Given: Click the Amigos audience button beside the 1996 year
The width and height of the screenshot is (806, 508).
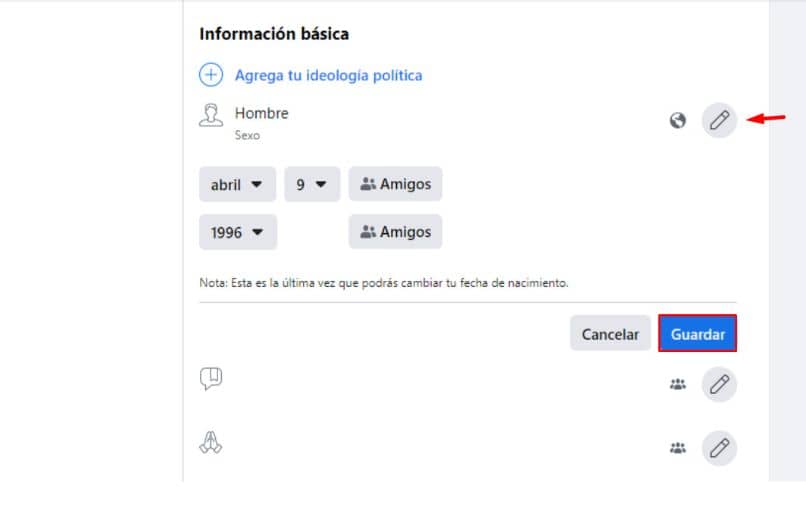Looking at the screenshot, I should point(395,232).
